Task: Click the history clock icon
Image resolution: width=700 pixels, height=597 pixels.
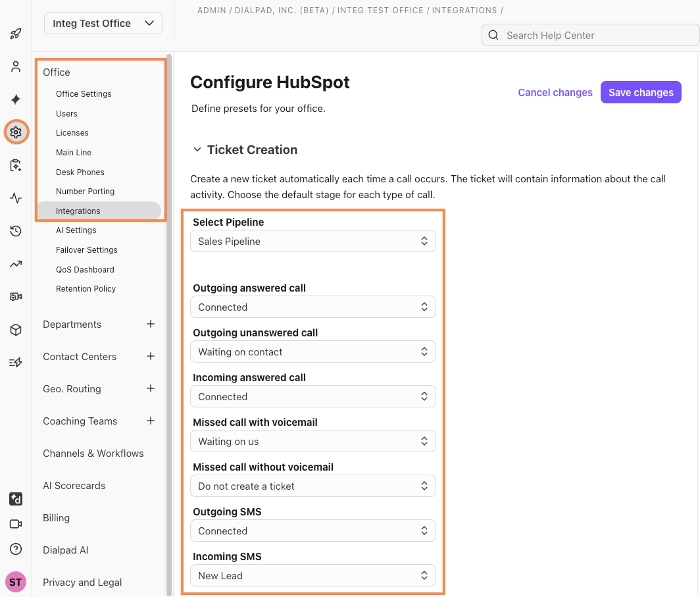Action: (x=16, y=231)
